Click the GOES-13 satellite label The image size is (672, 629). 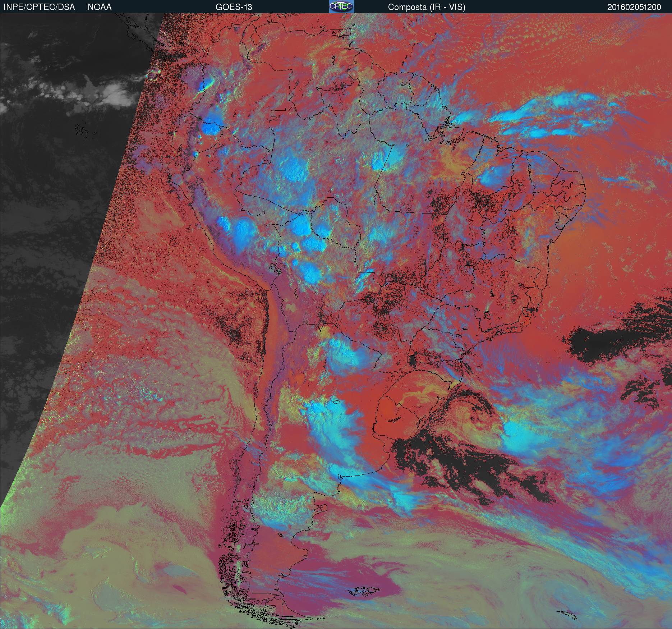(234, 7)
